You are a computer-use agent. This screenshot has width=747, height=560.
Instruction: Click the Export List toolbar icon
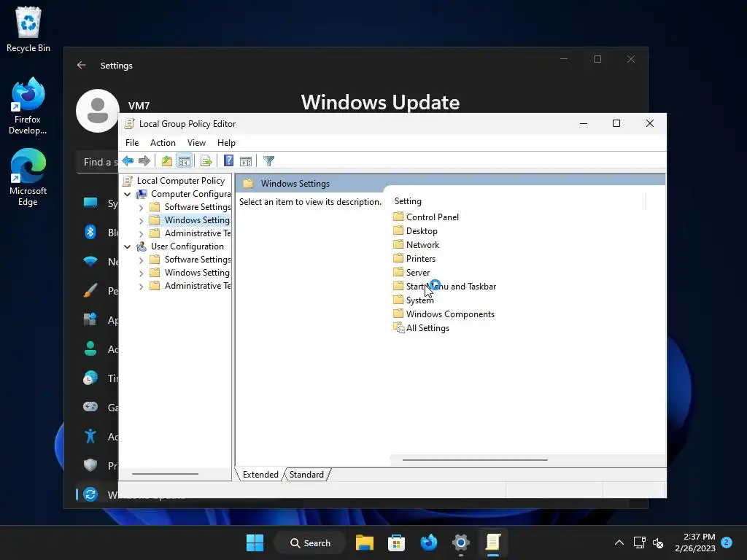point(206,161)
